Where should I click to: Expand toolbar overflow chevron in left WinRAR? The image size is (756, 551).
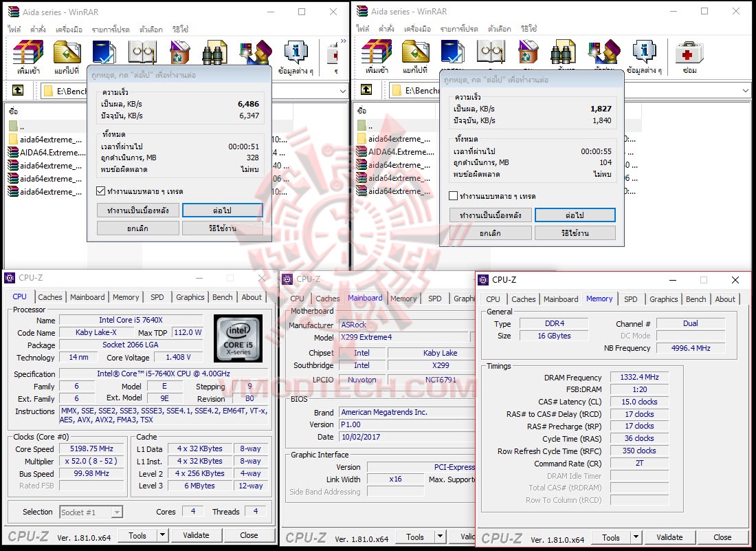coord(343,41)
